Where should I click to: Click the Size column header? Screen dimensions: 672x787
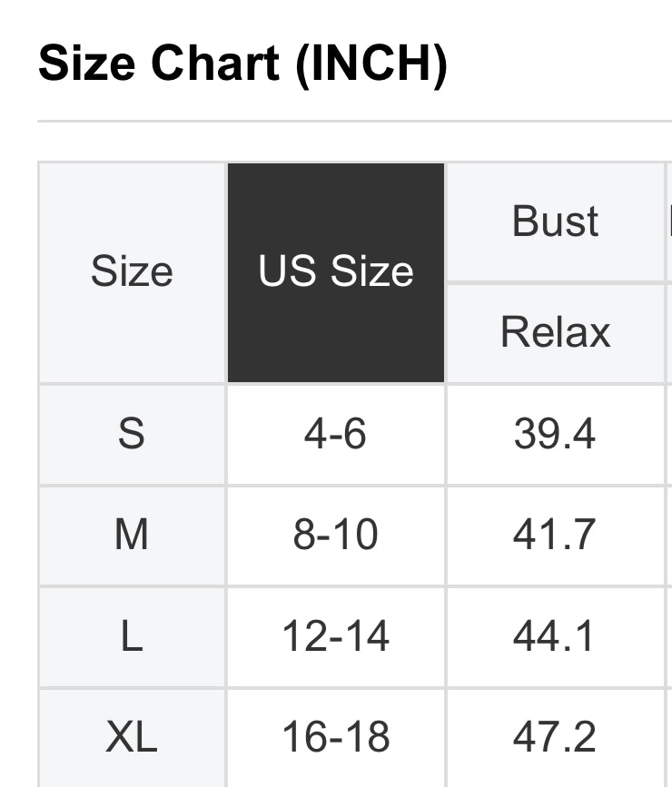point(132,272)
